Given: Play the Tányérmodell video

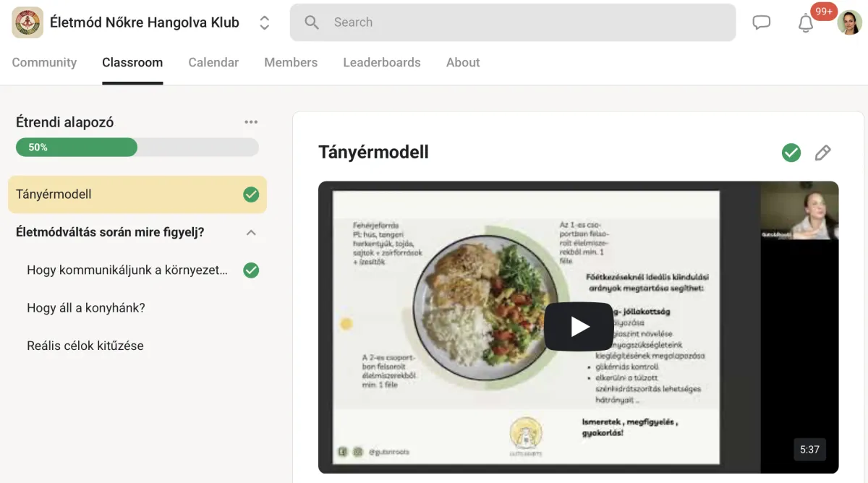Looking at the screenshot, I should 579,327.
